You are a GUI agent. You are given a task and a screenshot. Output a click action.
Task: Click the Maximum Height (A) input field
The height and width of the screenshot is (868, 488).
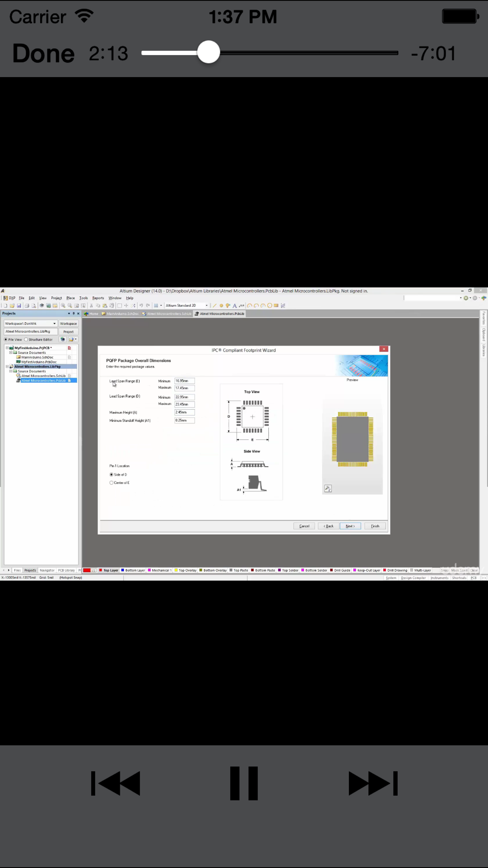coord(184,413)
